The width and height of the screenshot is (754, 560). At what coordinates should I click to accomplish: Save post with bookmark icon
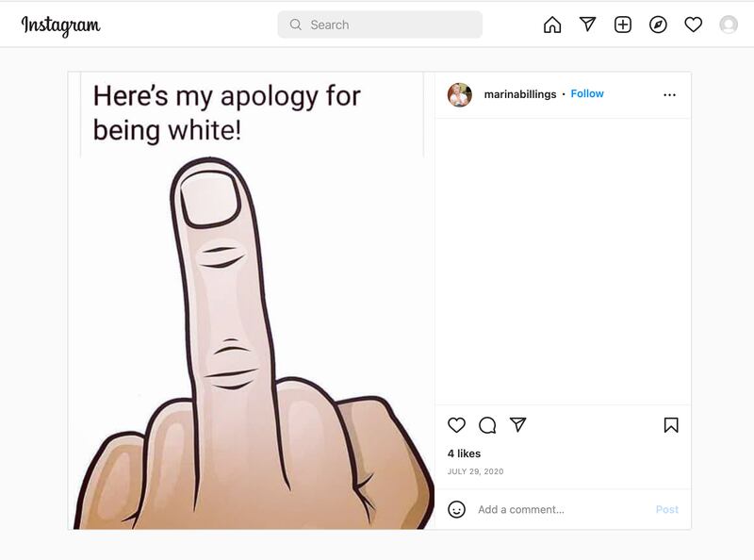click(671, 425)
